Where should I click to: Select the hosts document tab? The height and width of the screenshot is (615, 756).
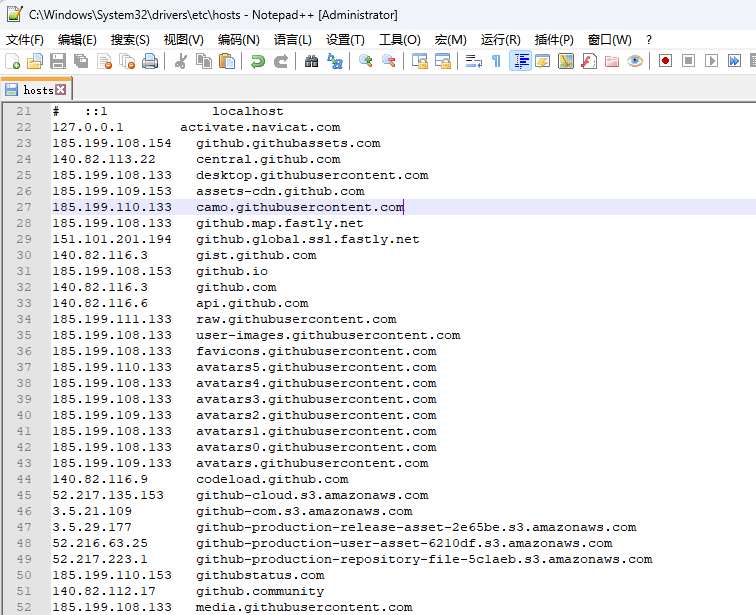click(36, 90)
